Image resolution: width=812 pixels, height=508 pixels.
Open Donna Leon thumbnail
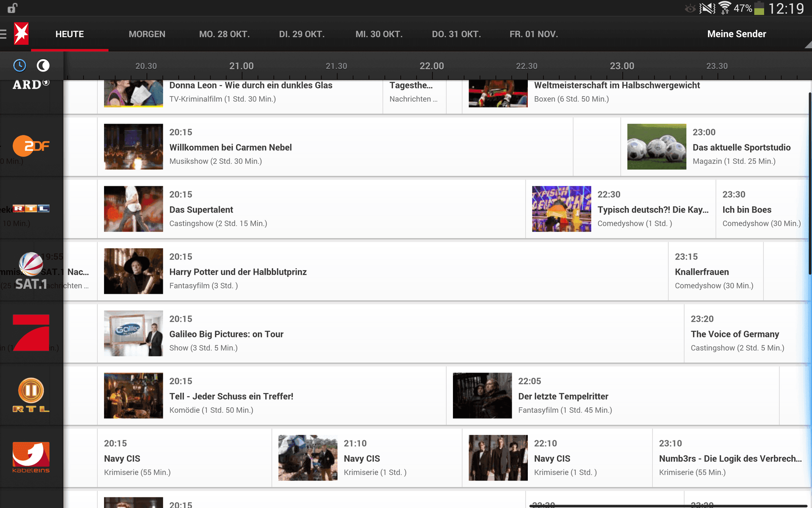coord(133,94)
